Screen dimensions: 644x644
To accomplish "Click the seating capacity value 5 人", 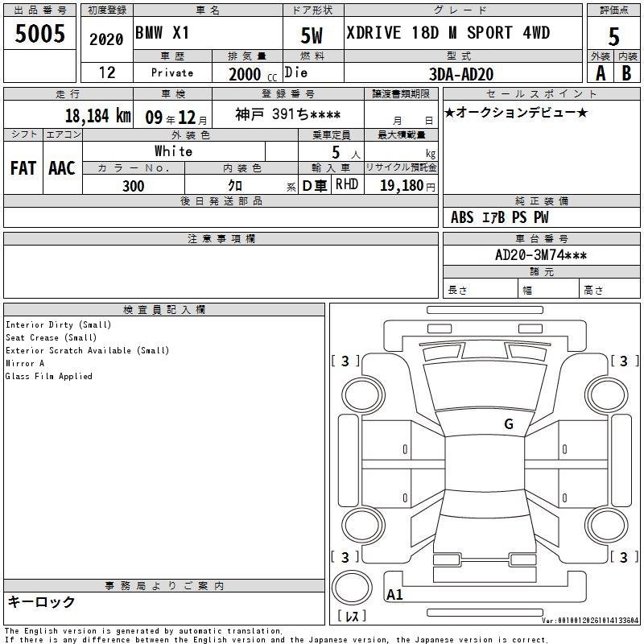I will pos(346,153).
